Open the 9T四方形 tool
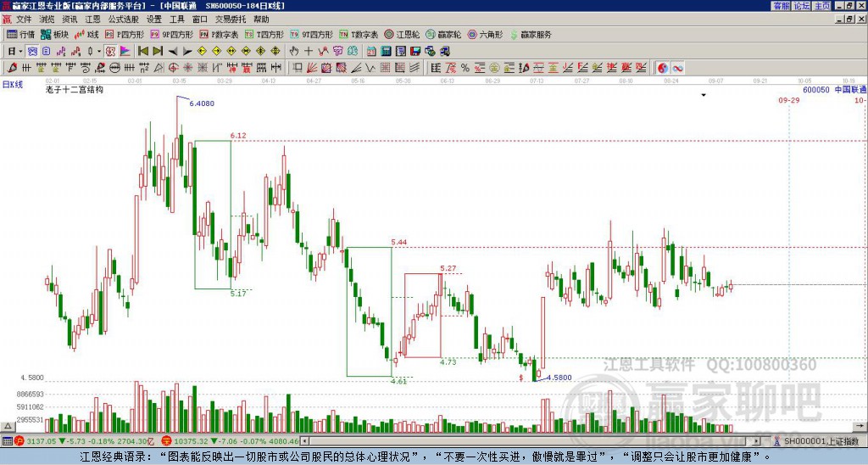 (312, 34)
